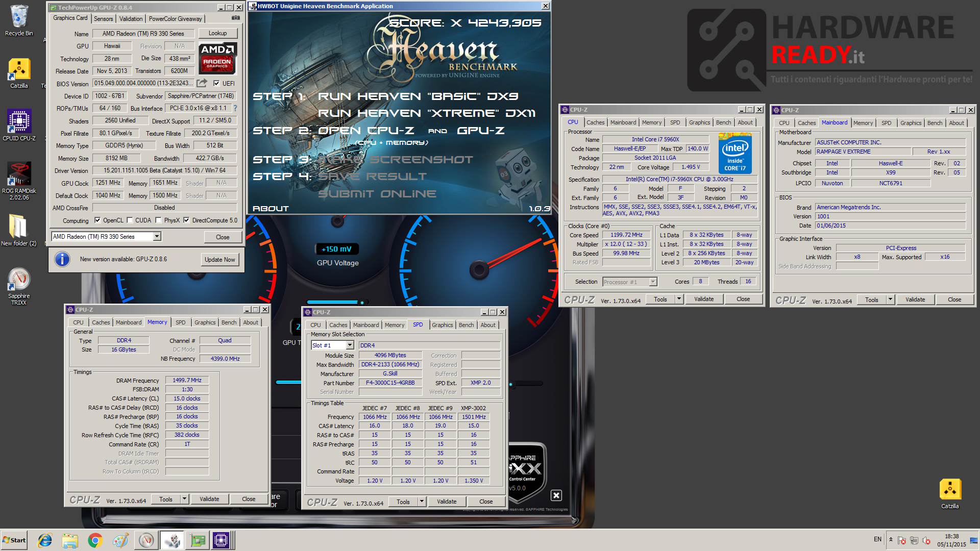Open the Processor #1 selection dropdown
The width and height of the screenshot is (980, 551).
652,282
